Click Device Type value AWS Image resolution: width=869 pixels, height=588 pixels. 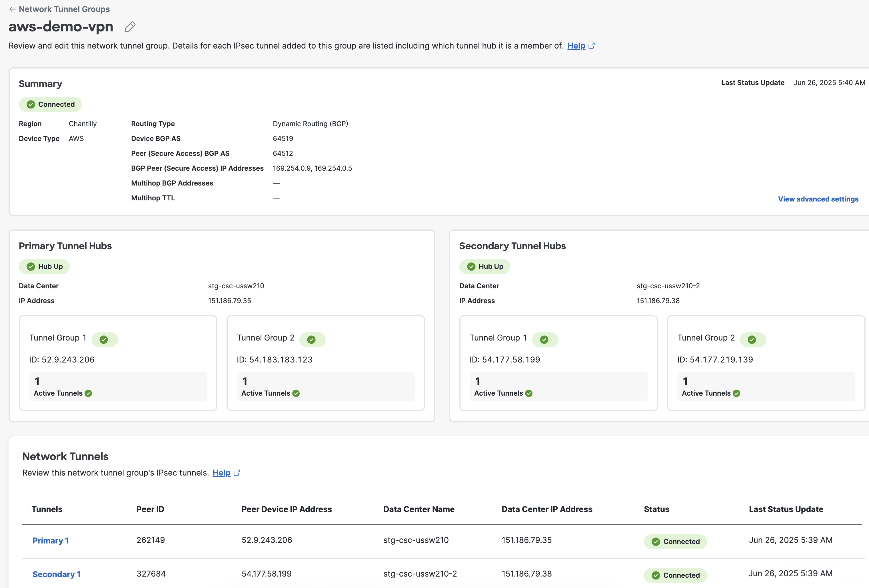76,139
